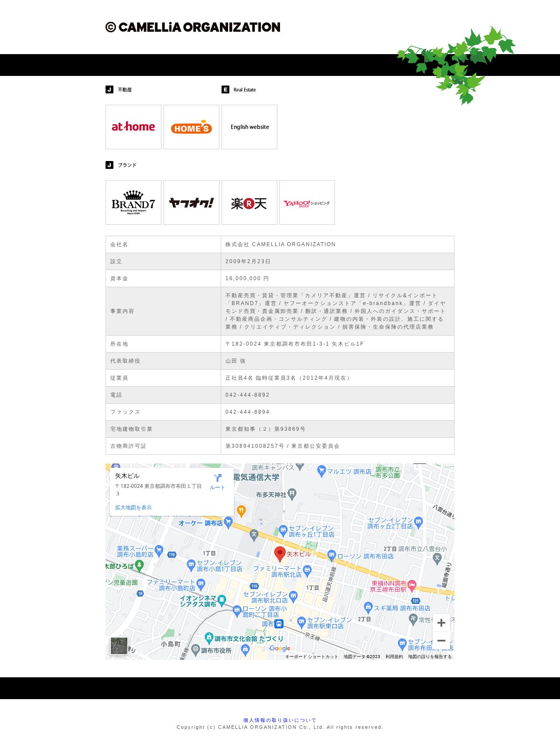Zoom out on the map
Screen dimensions: 560x748
click(x=441, y=641)
